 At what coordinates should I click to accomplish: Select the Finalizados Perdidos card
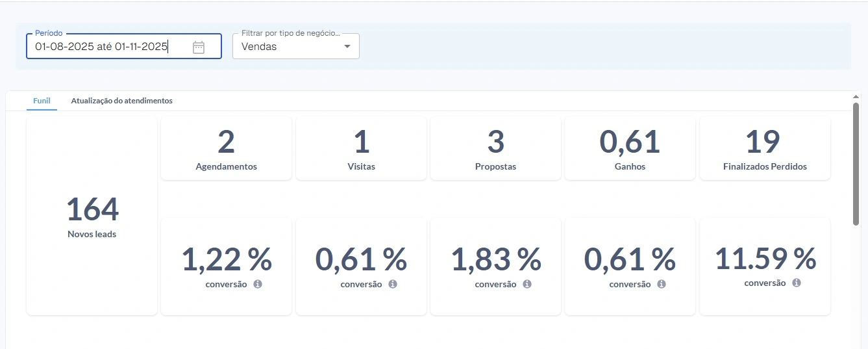click(x=765, y=149)
